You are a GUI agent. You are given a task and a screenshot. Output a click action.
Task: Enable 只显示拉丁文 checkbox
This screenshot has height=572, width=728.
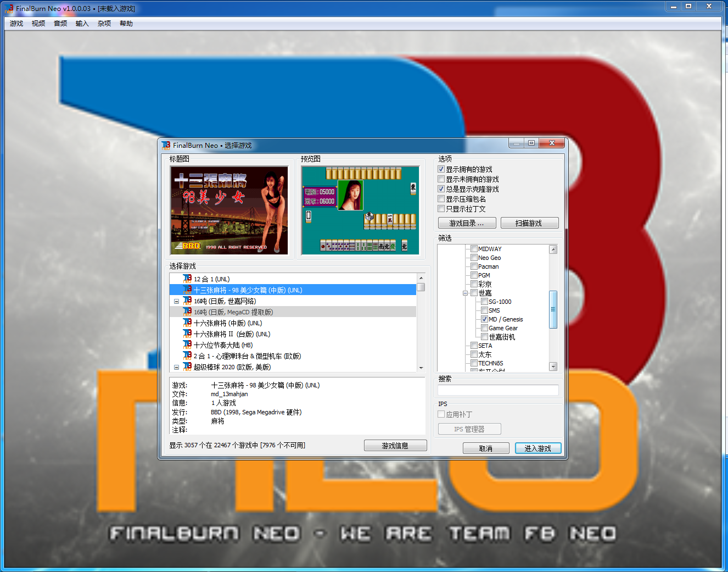click(441, 209)
